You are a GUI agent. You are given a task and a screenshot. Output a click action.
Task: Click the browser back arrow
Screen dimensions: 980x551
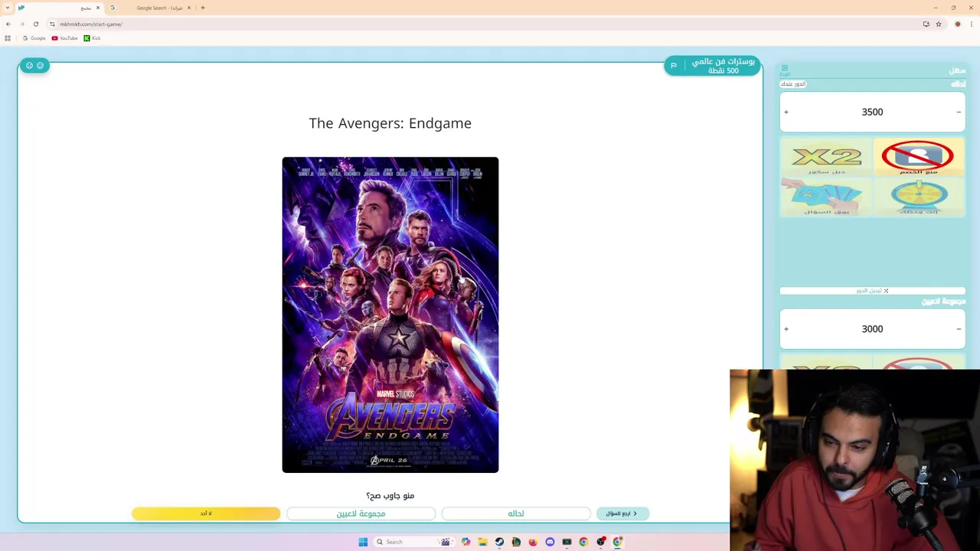click(8, 24)
